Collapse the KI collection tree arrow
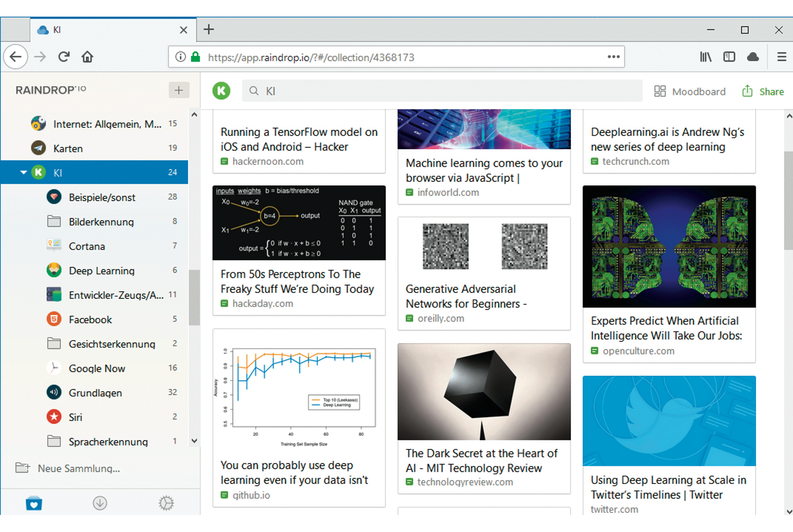 click(x=24, y=172)
